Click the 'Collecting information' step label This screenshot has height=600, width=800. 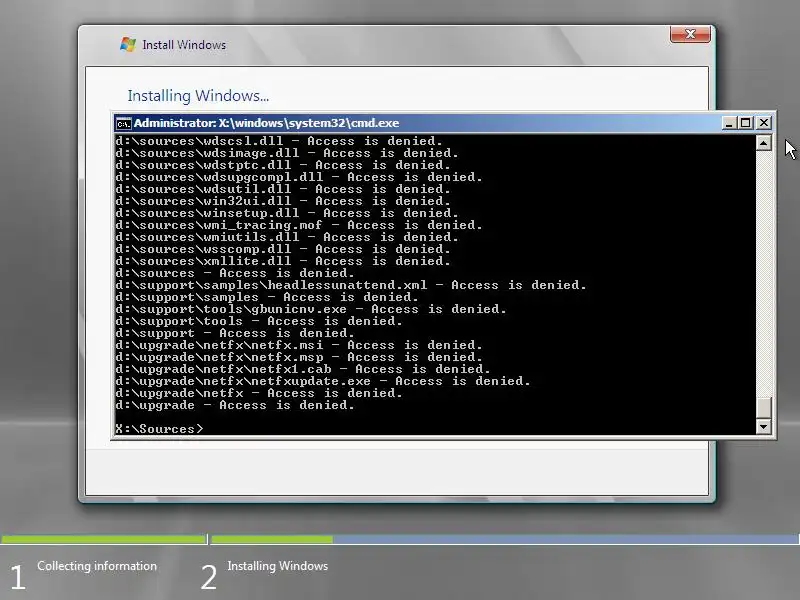click(97, 566)
